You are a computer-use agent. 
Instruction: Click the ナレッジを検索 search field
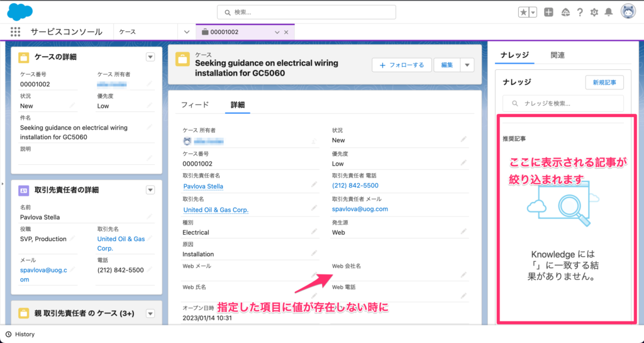pos(563,103)
